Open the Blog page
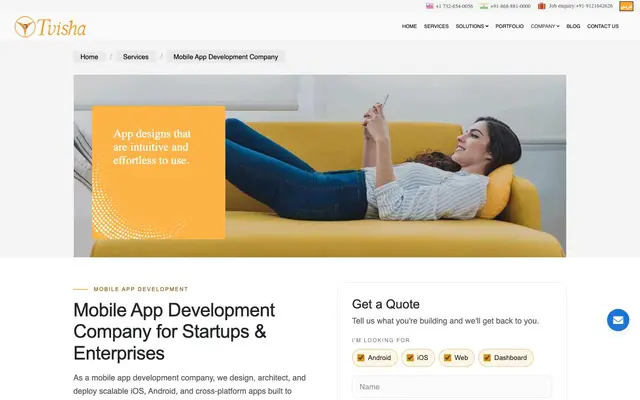640x400 pixels. coord(573,26)
